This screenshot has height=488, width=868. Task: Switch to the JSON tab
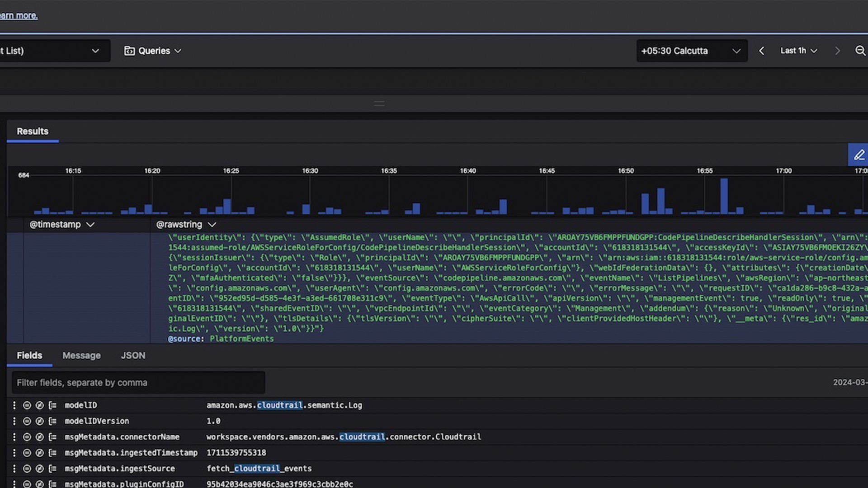[133, 356]
